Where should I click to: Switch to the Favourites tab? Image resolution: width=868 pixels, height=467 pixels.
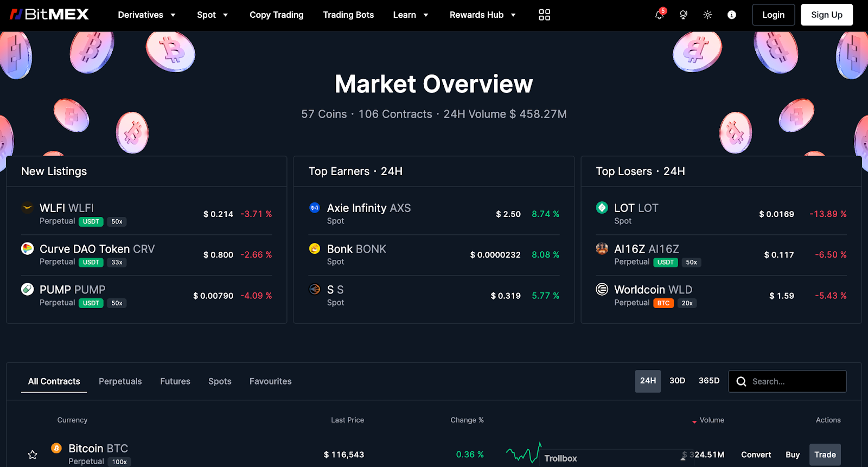pos(271,381)
